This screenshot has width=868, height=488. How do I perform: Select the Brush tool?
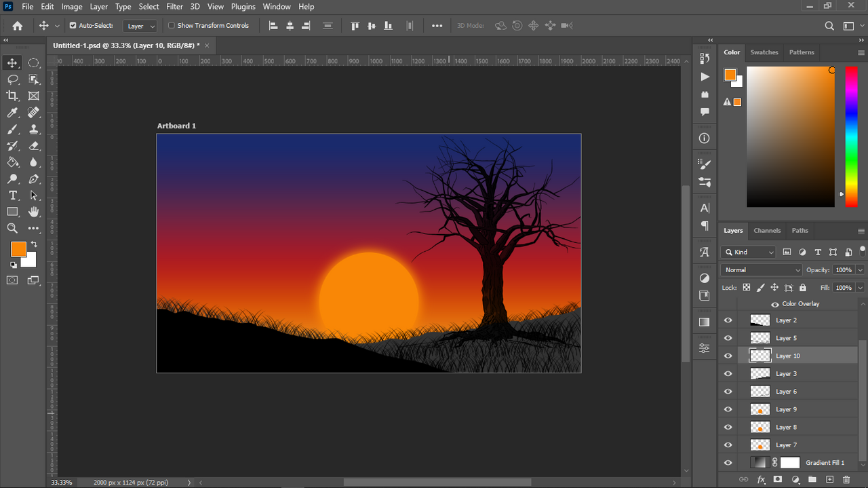click(x=12, y=129)
